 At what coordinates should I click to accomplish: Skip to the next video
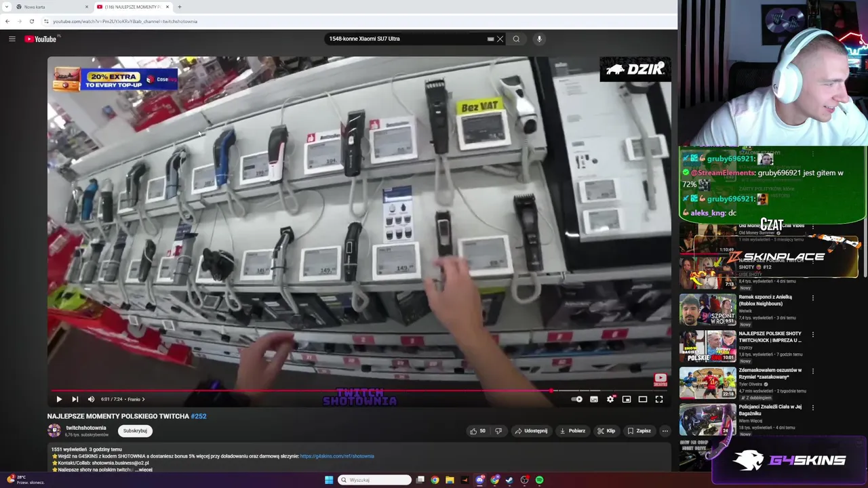point(75,399)
